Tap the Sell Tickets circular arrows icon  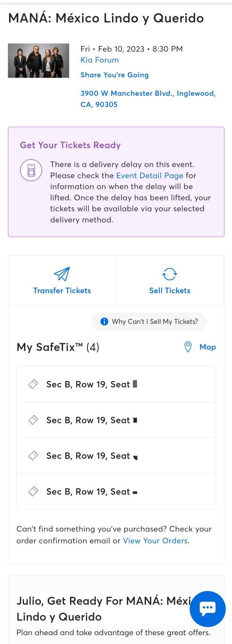click(x=170, y=274)
